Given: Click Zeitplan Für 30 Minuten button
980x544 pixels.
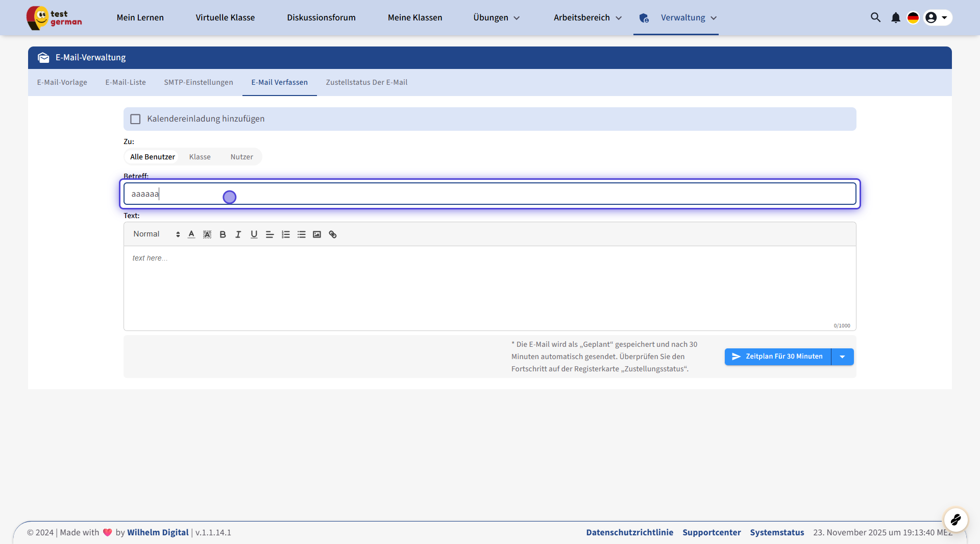Looking at the screenshot, I should pos(778,357).
